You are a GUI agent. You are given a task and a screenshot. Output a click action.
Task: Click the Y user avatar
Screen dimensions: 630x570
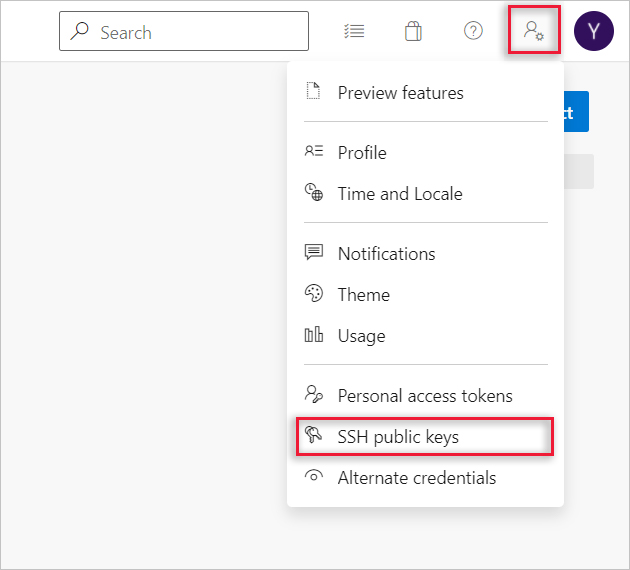pos(593,31)
